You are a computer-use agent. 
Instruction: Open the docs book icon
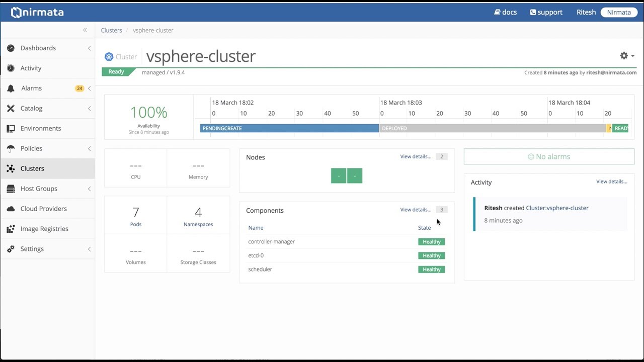497,12
